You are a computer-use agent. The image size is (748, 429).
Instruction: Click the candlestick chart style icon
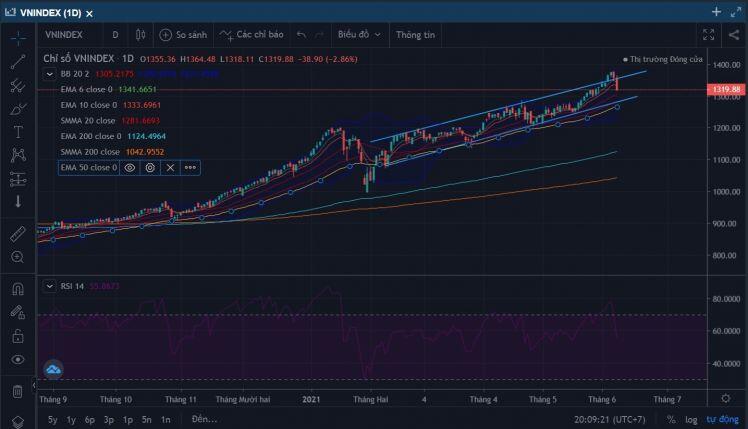pyautogui.click(x=140, y=34)
